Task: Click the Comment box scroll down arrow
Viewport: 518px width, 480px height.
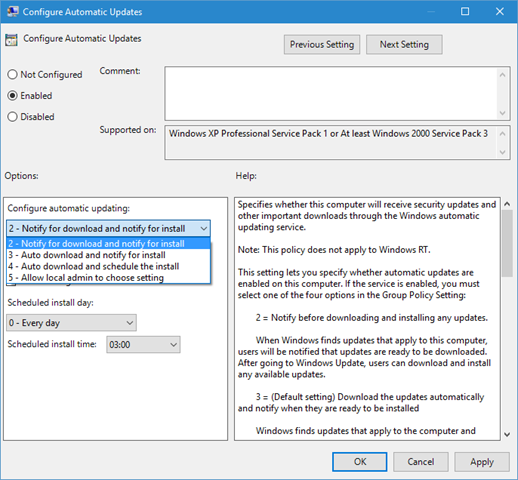Action: pyautogui.click(x=502, y=113)
